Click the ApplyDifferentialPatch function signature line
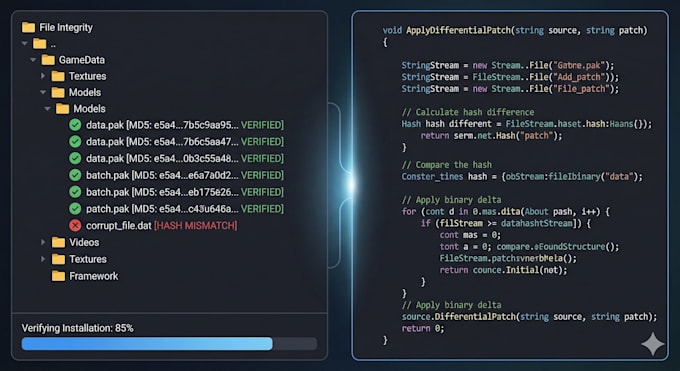 pyautogui.click(x=515, y=30)
